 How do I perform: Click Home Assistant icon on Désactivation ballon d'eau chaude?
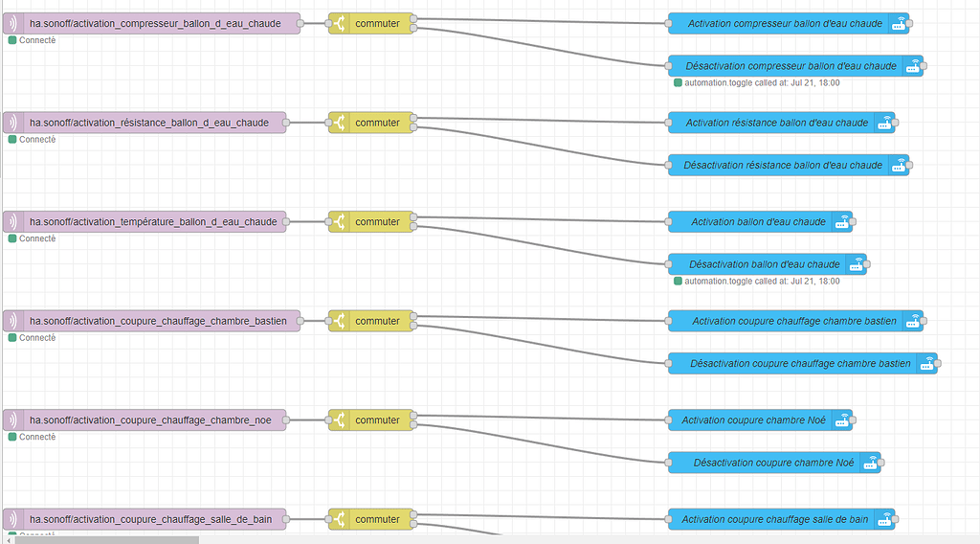[x=857, y=264]
